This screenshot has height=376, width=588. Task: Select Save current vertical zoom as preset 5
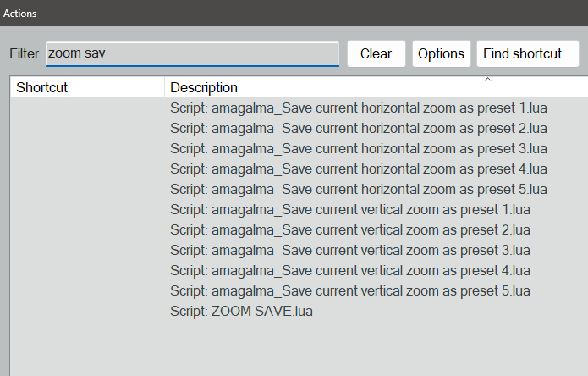349,290
